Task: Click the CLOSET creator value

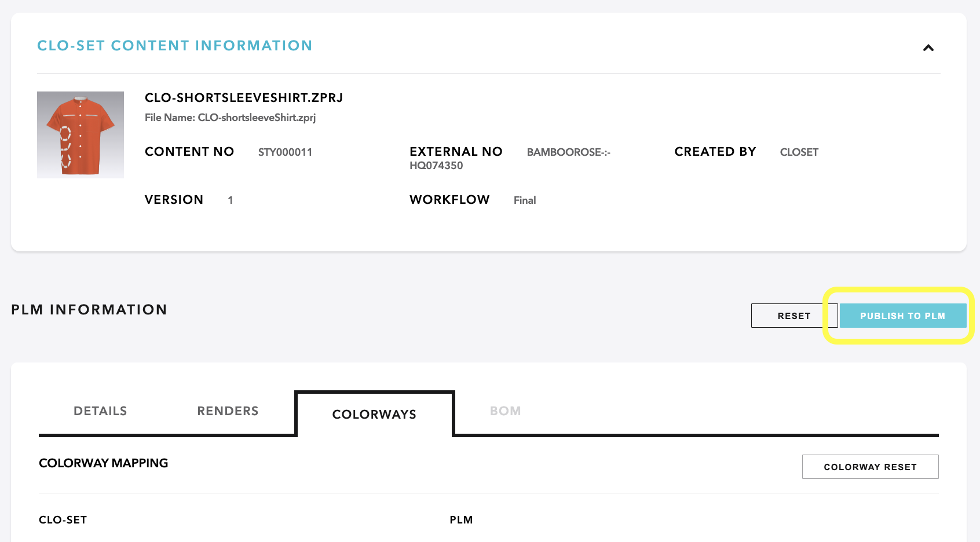Action: [799, 152]
